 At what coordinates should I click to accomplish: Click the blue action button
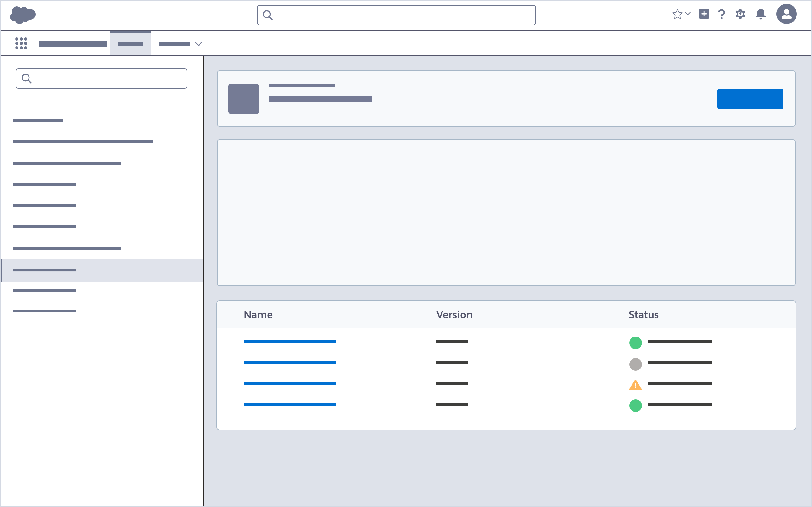point(750,99)
